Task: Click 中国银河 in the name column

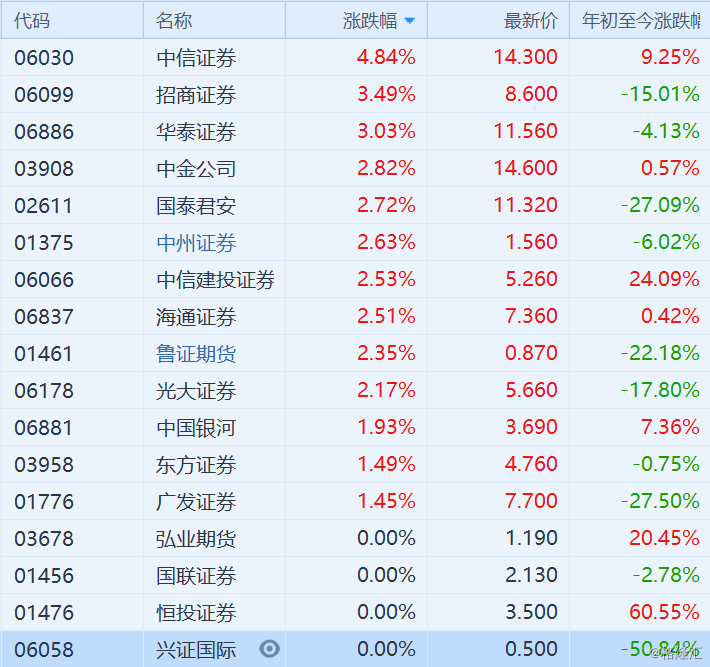Action: pos(196,428)
